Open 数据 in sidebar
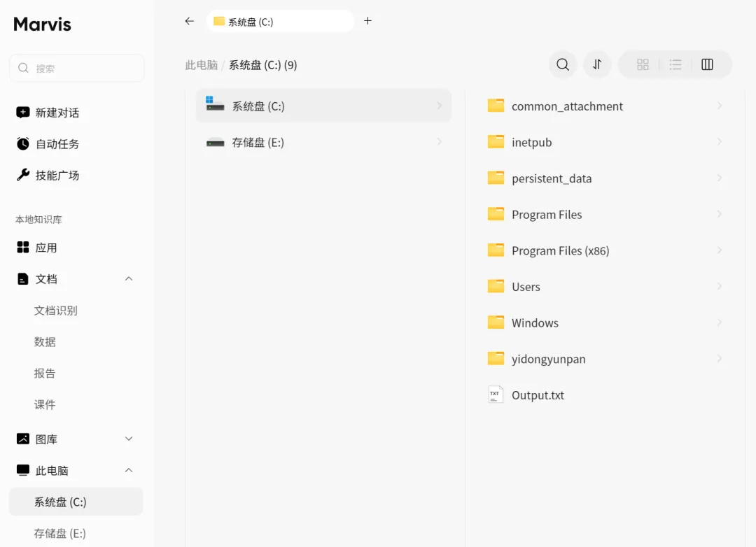 pos(45,341)
